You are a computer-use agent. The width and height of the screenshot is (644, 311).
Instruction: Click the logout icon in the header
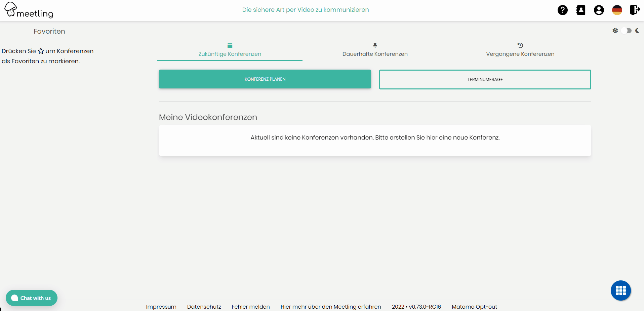(635, 10)
